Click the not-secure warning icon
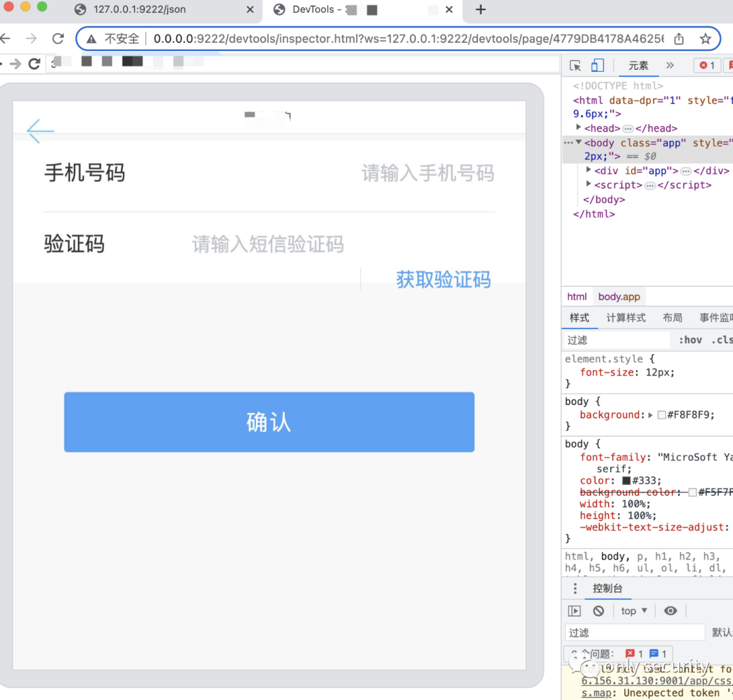Image resolution: width=733 pixels, height=700 pixels. (x=92, y=39)
